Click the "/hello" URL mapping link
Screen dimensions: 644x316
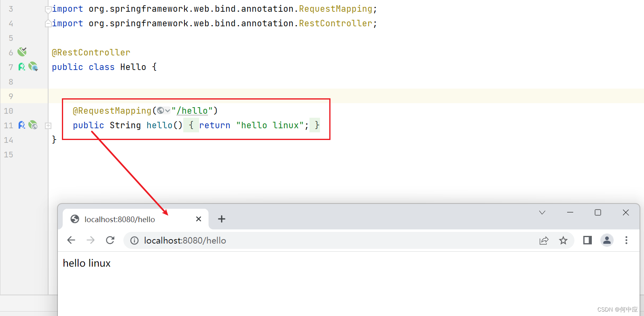[x=192, y=110]
